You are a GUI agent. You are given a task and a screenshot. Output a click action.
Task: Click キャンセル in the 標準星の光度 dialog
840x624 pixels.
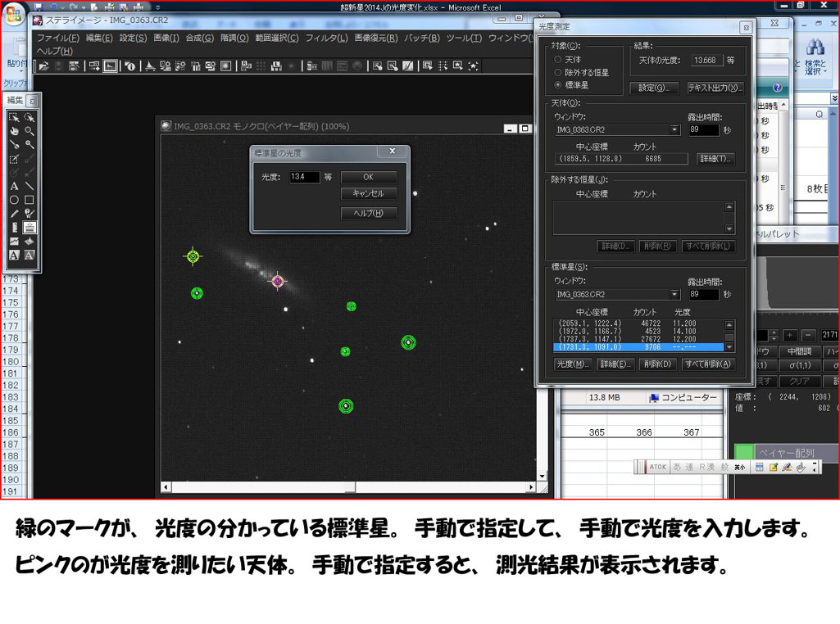(x=369, y=194)
